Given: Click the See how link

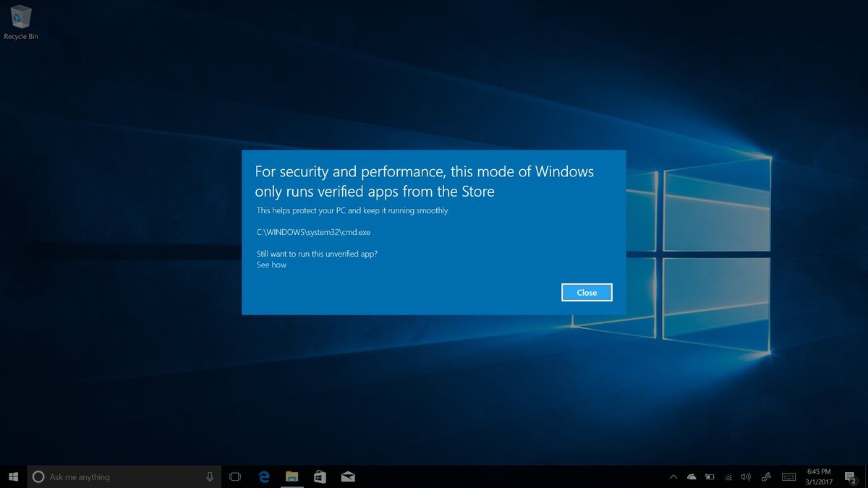Looking at the screenshot, I should pyautogui.click(x=271, y=265).
